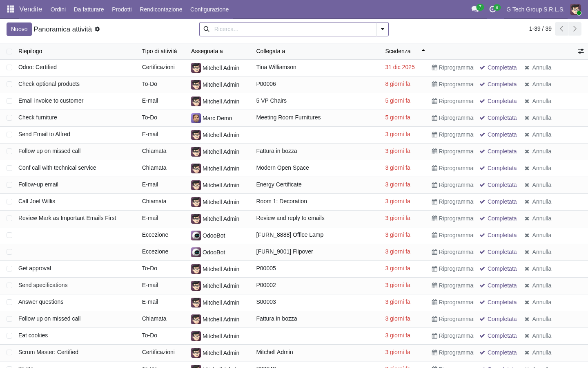Reschedule the Answer questions activity

click(453, 302)
